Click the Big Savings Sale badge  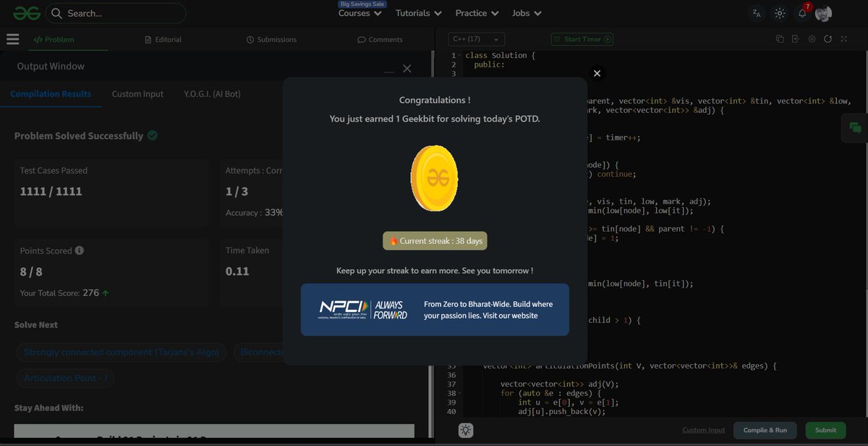(x=362, y=4)
